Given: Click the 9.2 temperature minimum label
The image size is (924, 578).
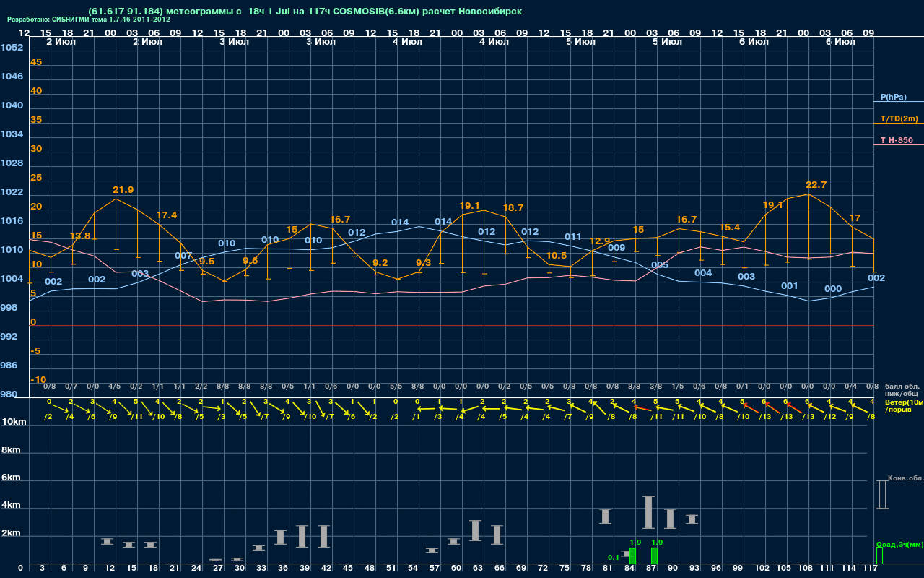Looking at the screenshot, I should tap(380, 263).
